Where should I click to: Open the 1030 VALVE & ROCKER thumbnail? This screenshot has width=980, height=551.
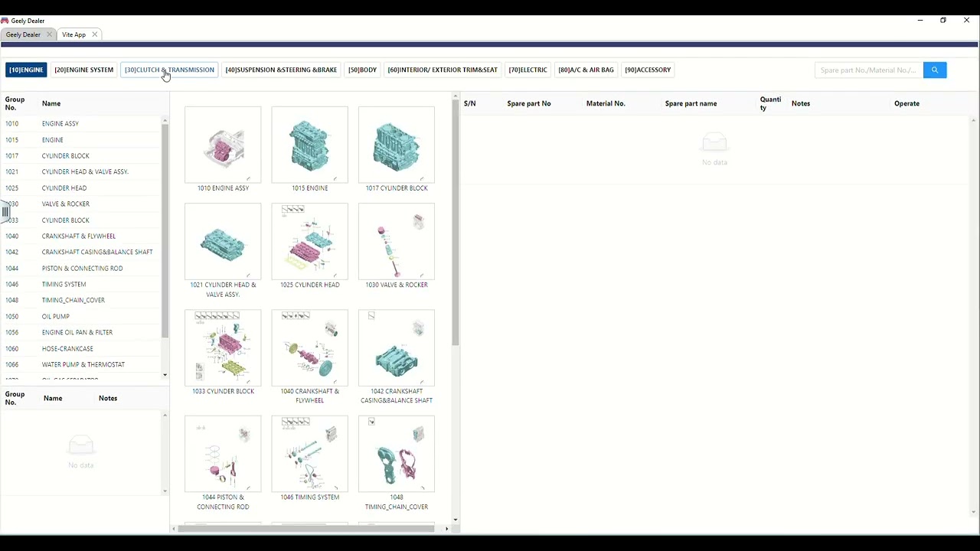pos(397,241)
